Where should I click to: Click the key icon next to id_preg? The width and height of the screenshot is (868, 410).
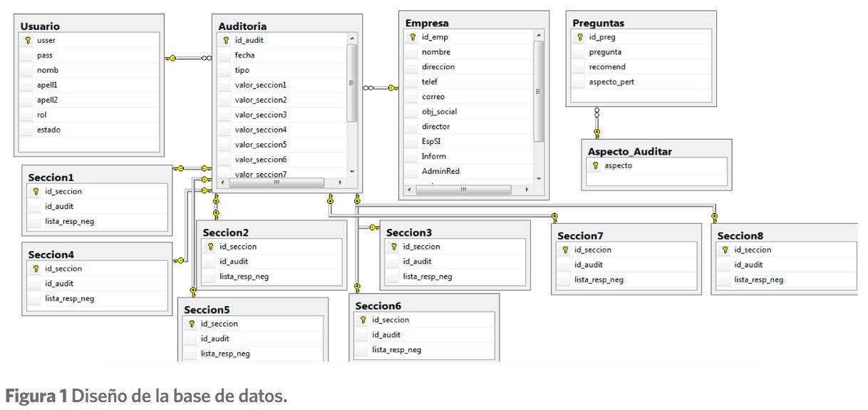point(580,37)
